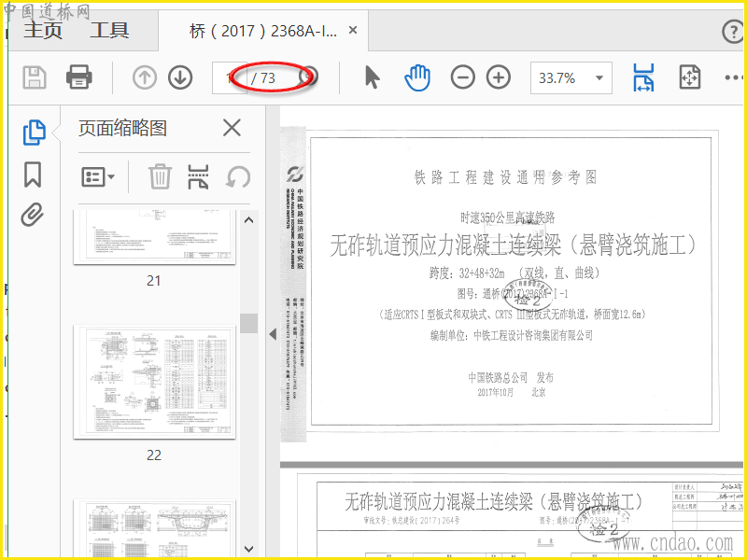Image resolution: width=747 pixels, height=560 pixels.
Task: Zoom in with the plus icon
Action: click(499, 77)
